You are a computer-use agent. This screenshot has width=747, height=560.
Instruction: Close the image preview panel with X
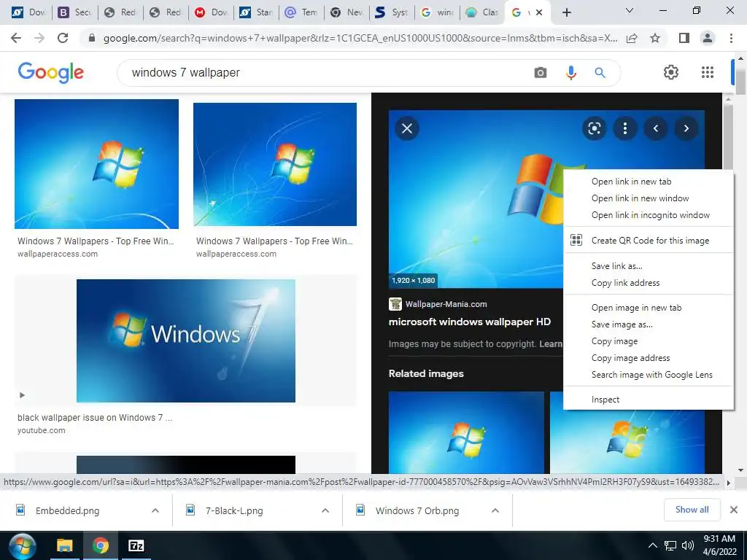407,128
